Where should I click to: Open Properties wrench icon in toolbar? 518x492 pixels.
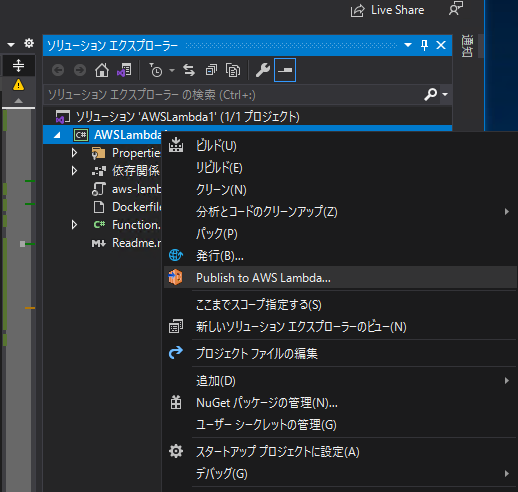pos(263,70)
